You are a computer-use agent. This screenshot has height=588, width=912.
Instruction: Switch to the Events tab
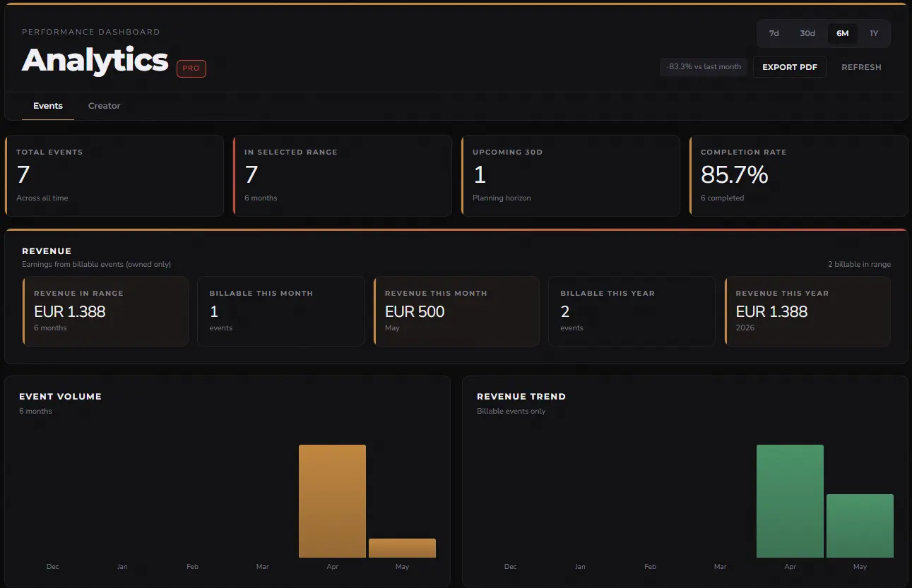tap(48, 106)
